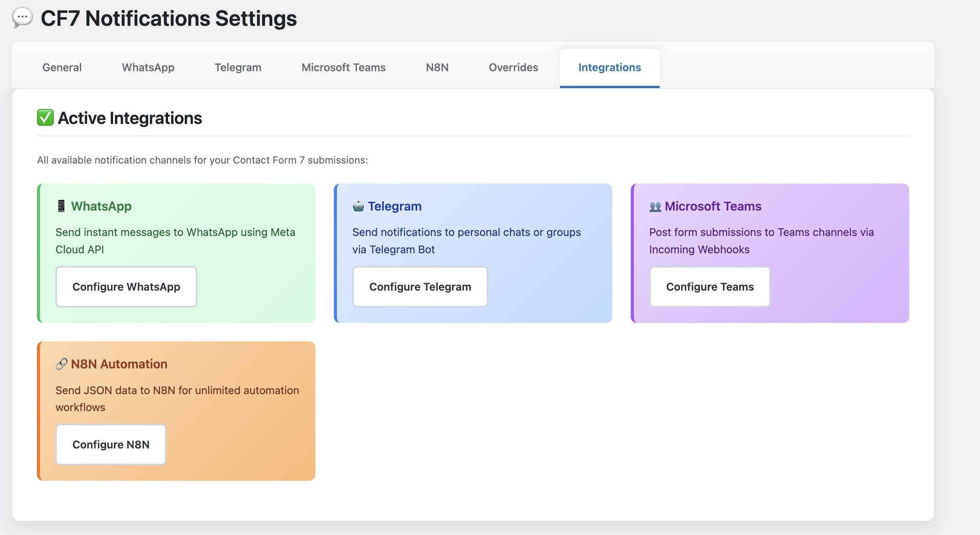This screenshot has width=980, height=535.
Task: Click the green checkmark icon by Active Integrations
Action: (45, 118)
